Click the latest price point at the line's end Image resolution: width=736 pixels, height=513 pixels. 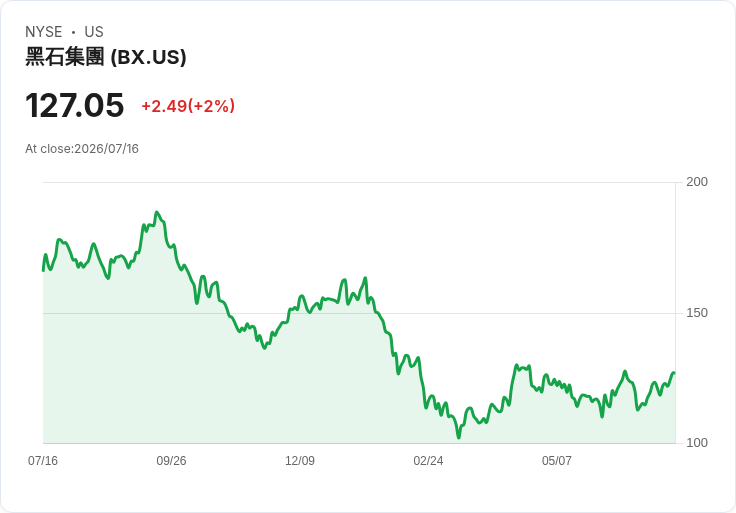tap(675, 373)
